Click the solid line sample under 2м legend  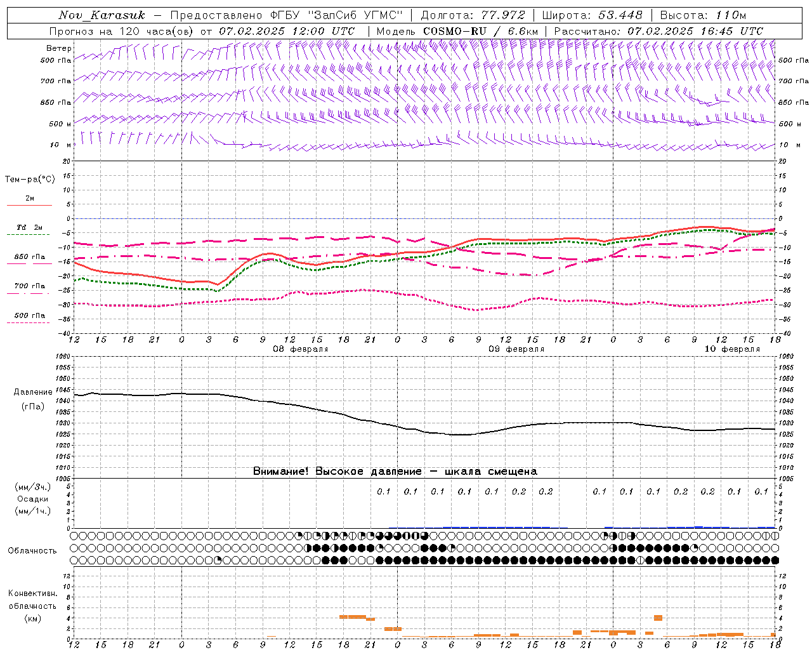tap(29, 206)
